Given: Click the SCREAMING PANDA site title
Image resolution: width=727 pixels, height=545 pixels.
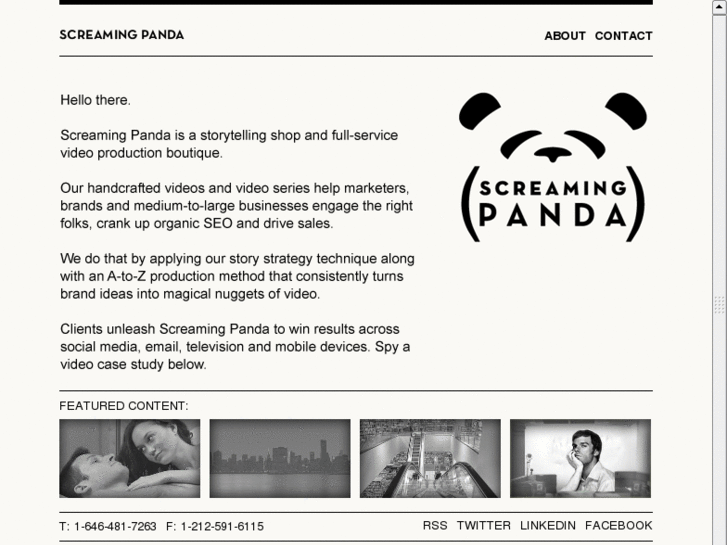Looking at the screenshot, I should [122, 35].
